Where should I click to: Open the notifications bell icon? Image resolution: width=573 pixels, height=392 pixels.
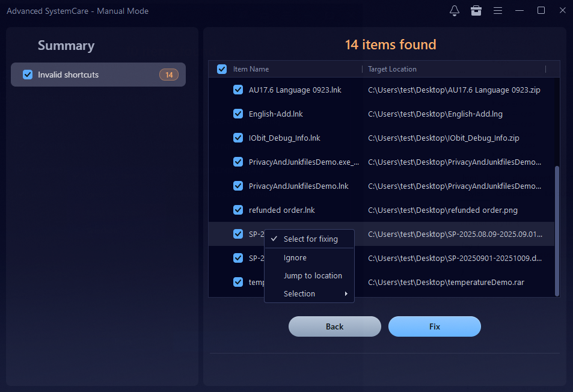click(x=455, y=11)
